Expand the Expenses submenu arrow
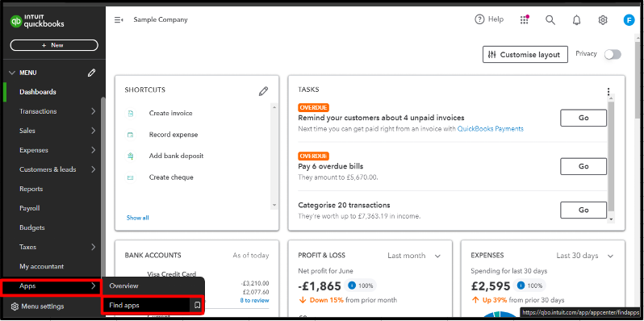Screen dimensions: 644x321 point(94,150)
